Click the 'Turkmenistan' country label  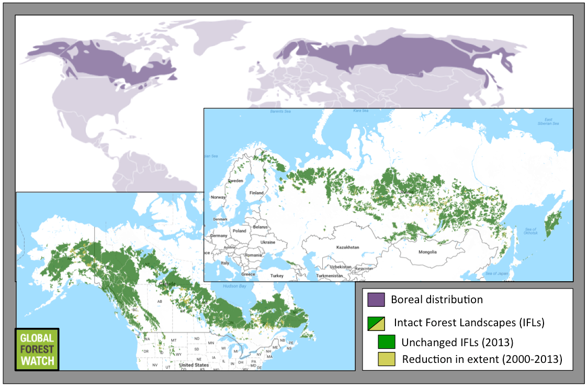[x=329, y=275]
